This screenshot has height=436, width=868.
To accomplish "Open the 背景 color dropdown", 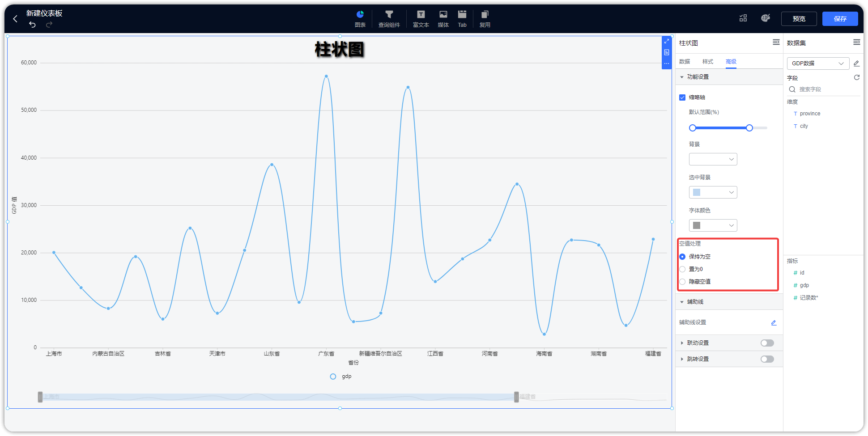I will 713,159.
